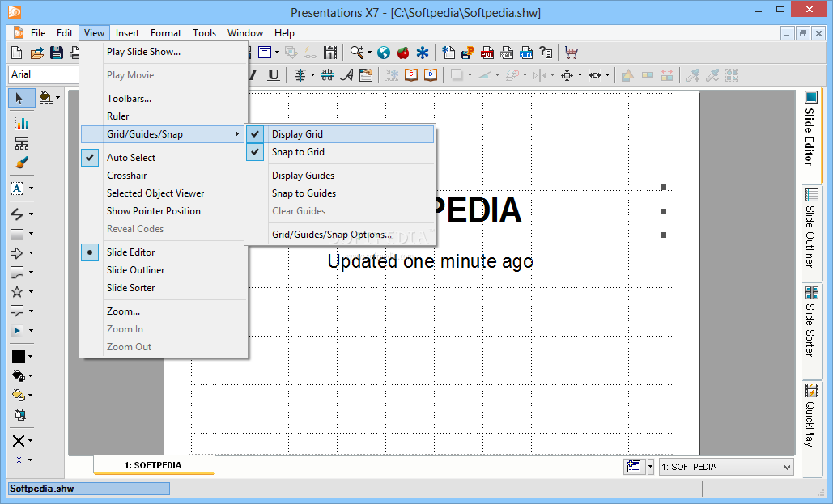
Task: Open the Tools menu
Action: tap(205, 33)
